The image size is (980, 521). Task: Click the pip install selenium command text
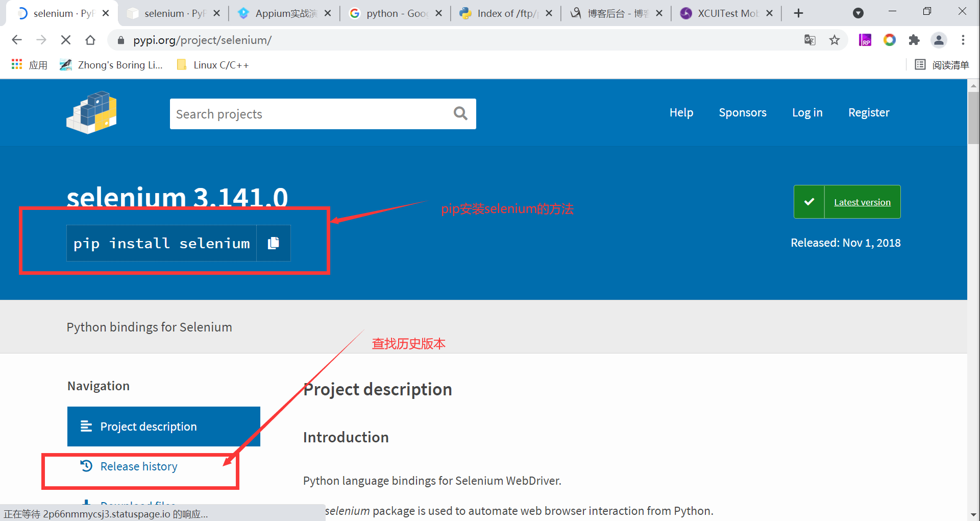point(162,244)
